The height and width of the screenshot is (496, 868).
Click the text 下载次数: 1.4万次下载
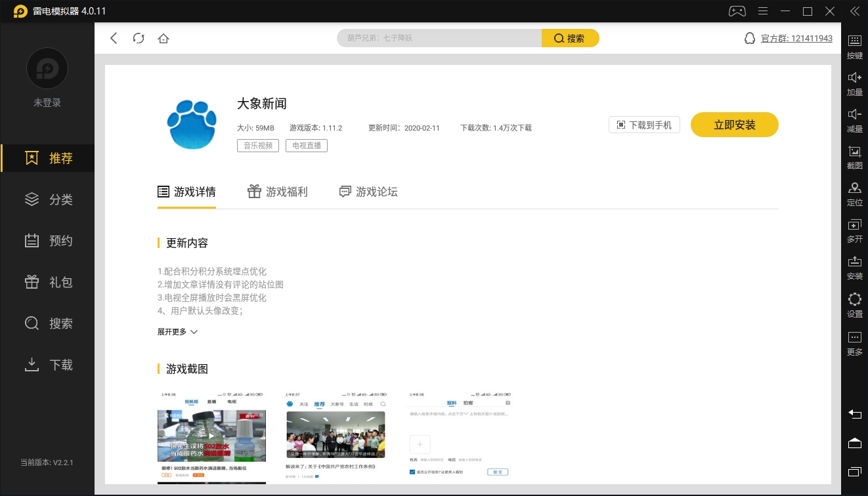496,128
